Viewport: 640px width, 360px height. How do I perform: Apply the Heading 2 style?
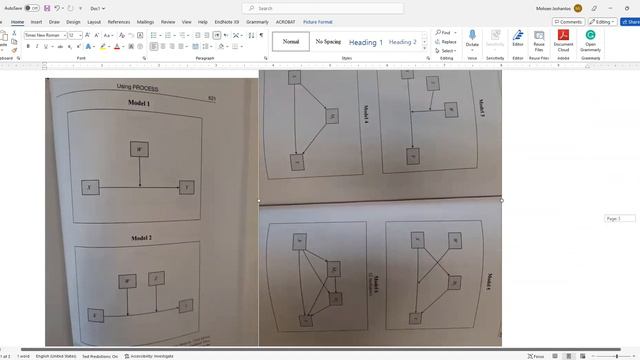402,42
